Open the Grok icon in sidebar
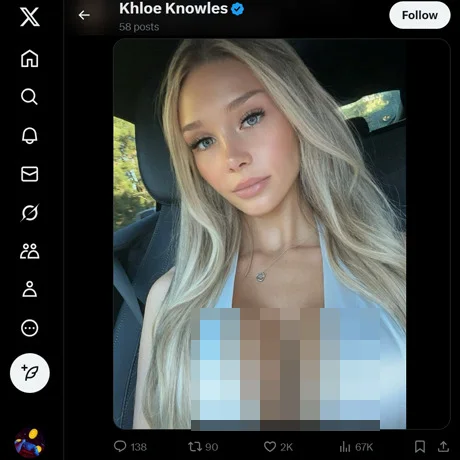This screenshot has height=460, width=460. [x=30, y=213]
